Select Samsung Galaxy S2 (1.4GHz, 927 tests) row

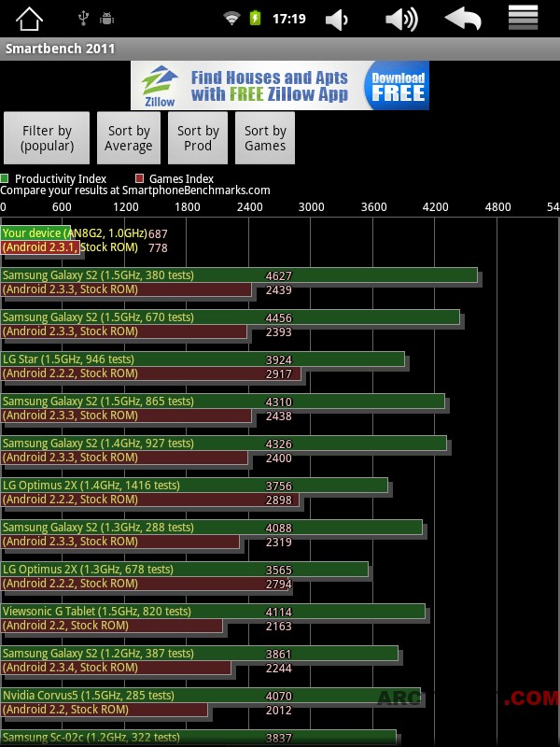224,450
